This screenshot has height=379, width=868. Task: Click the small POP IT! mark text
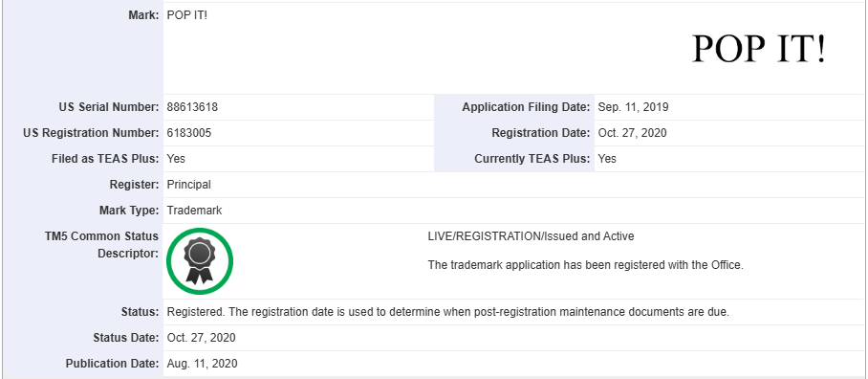pos(187,15)
